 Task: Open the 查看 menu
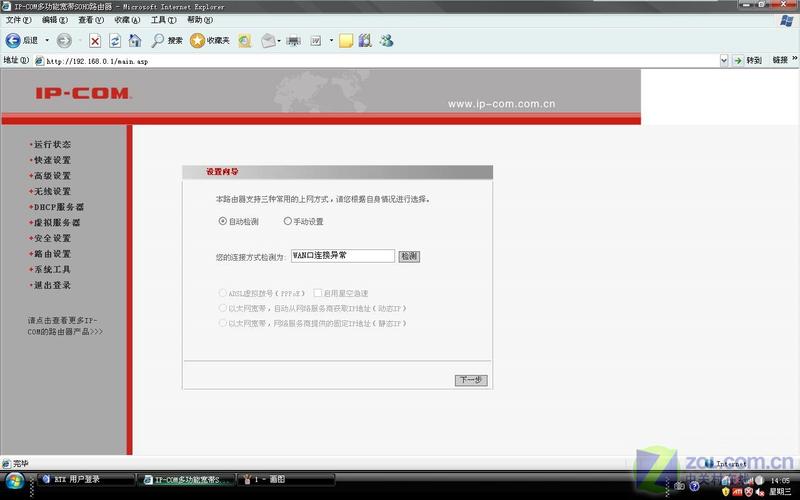click(x=91, y=20)
